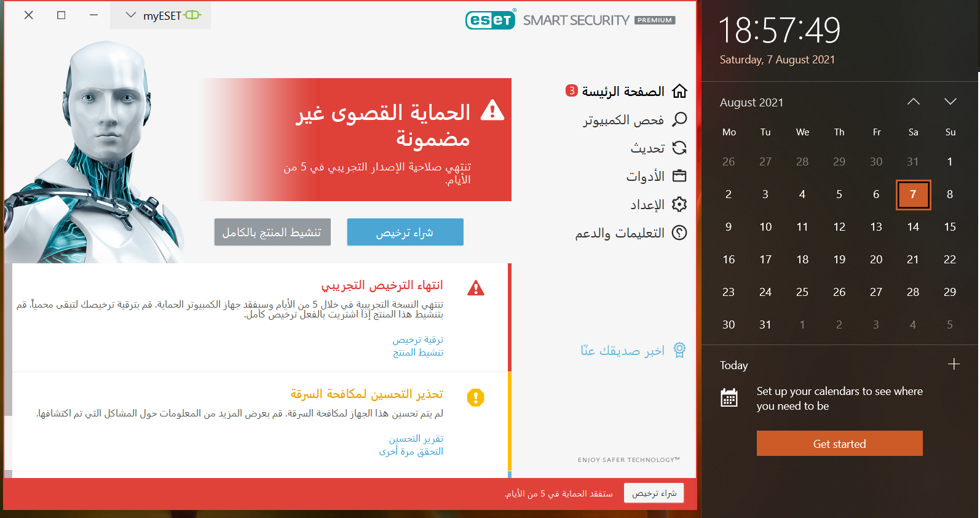Open the تنشيط المنتج link

(x=418, y=353)
